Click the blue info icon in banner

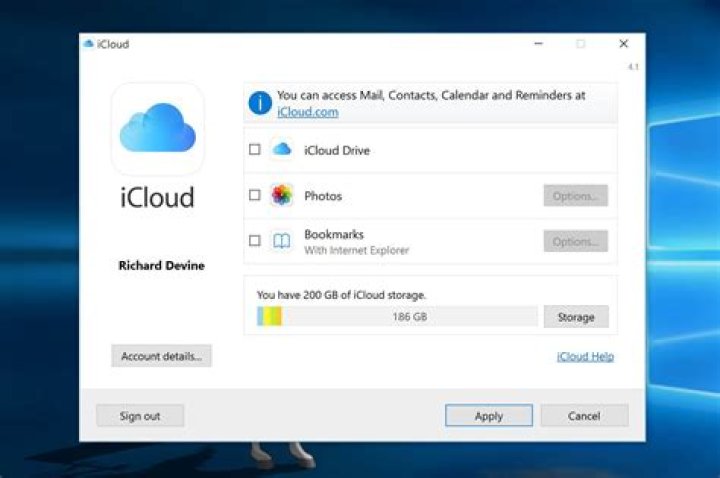pos(260,103)
